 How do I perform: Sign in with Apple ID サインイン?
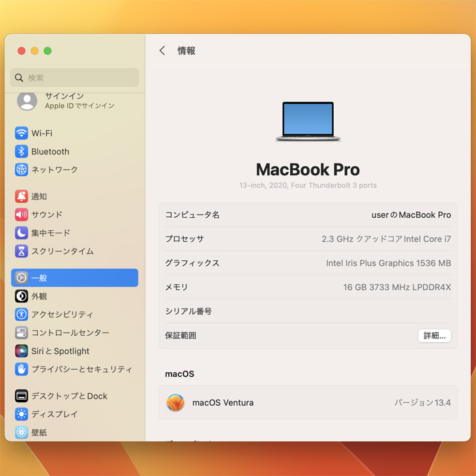pyautogui.click(x=65, y=100)
